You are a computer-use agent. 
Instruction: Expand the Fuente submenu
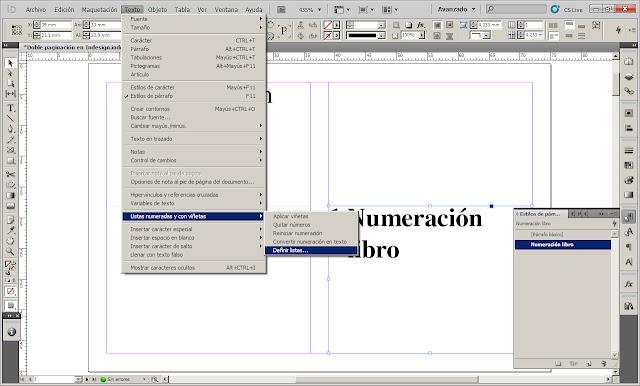click(194, 19)
